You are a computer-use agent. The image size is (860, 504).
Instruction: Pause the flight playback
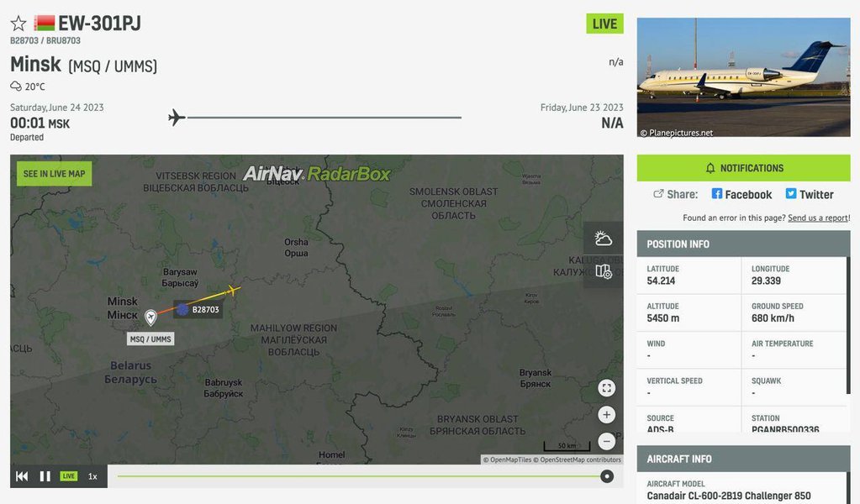[45, 476]
